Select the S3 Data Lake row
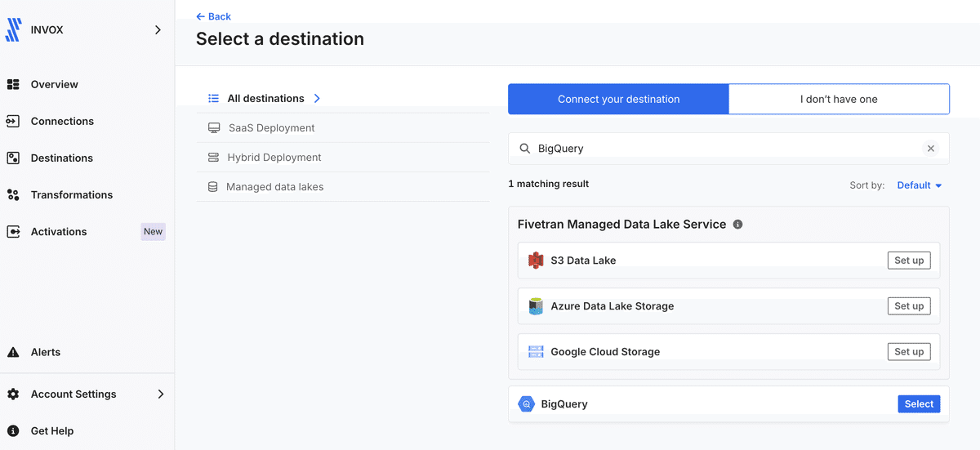The height and width of the screenshot is (450, 980). coord(728,261)
